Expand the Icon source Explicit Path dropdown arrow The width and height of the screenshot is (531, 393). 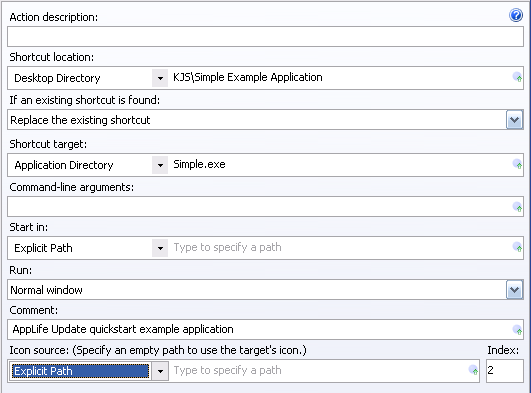(160, 371)
